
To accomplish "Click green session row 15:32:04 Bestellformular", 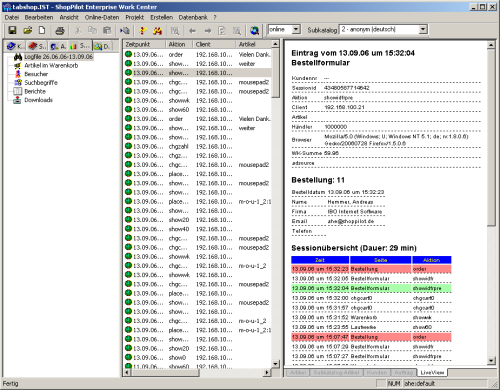I will [371, 288].
